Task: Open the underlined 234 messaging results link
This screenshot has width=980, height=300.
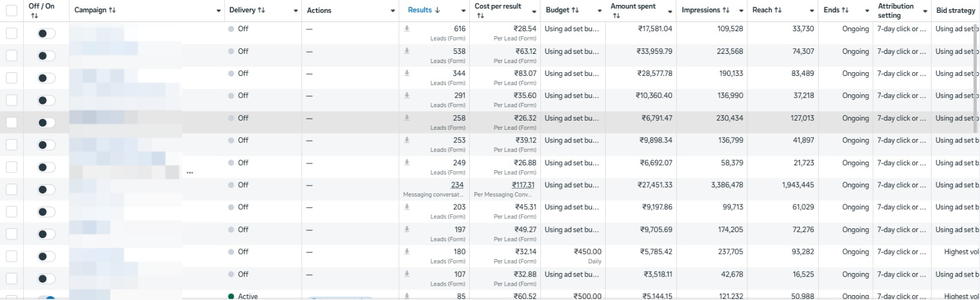Action: 457,185
